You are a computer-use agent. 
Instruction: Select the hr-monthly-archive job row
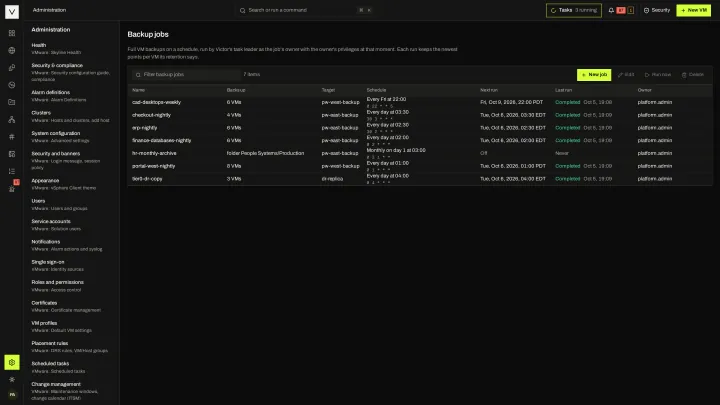(420, 153)
